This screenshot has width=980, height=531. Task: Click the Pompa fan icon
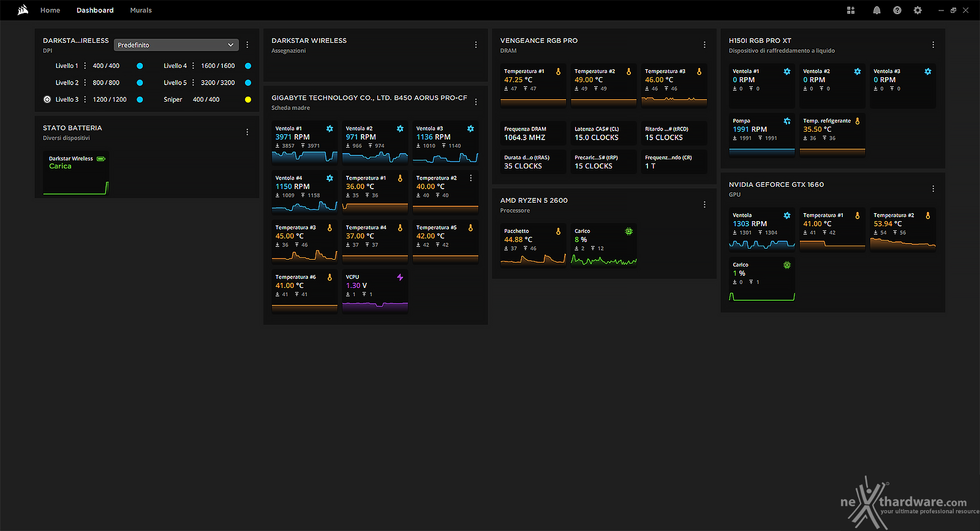pyautogui.click(x=787, y=121)
